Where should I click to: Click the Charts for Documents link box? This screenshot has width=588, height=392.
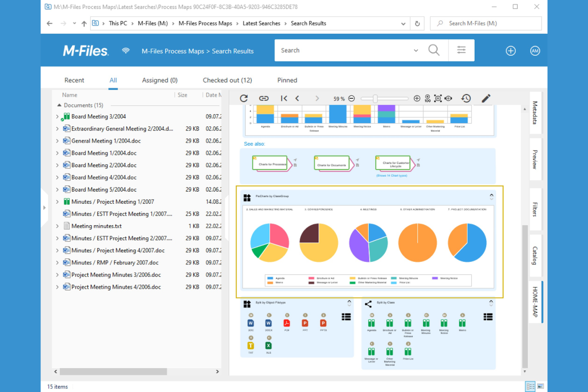click(332, 164)
